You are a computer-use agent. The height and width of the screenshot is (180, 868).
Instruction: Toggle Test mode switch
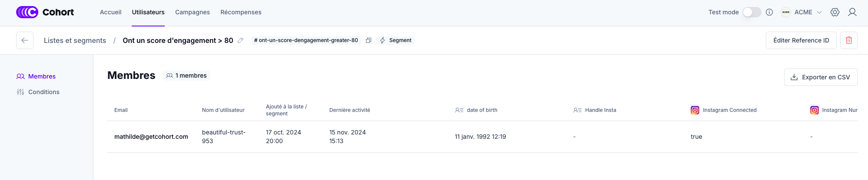tap(752, 12)
